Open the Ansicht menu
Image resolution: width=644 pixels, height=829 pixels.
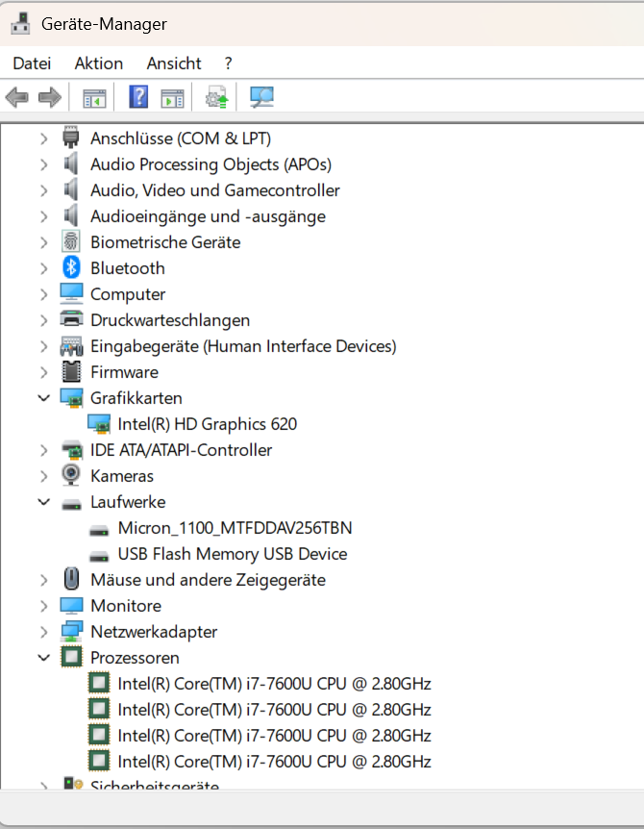(174, 63)
